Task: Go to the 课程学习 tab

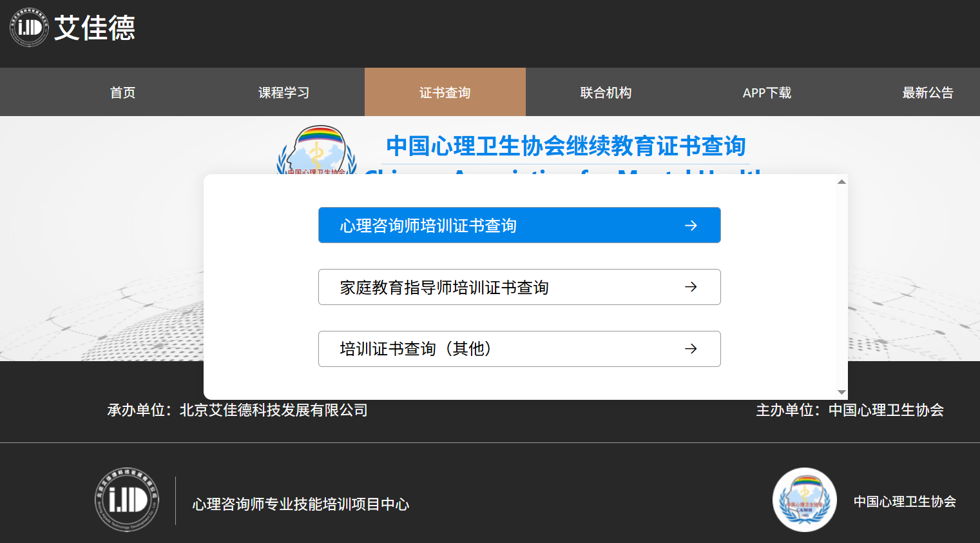Action: point(283,92)
